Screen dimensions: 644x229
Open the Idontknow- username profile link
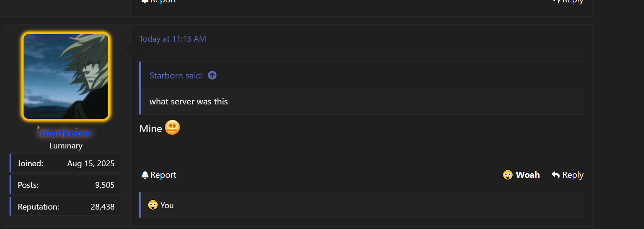pos(66,133)
